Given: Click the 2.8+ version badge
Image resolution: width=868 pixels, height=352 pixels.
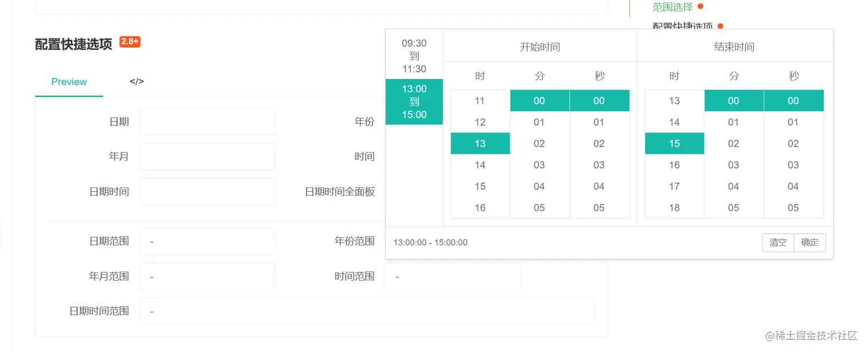Looking at the screenshot, I should [130, 42].
